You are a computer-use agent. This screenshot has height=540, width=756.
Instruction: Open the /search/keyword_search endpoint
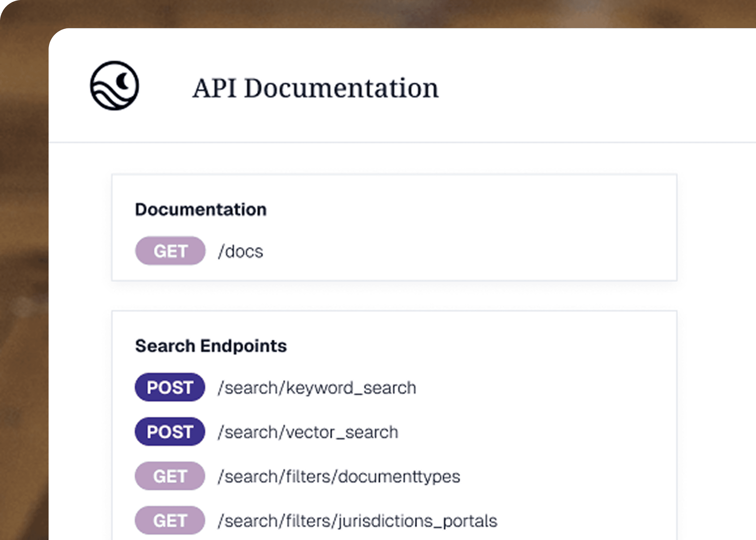(317, 388)
